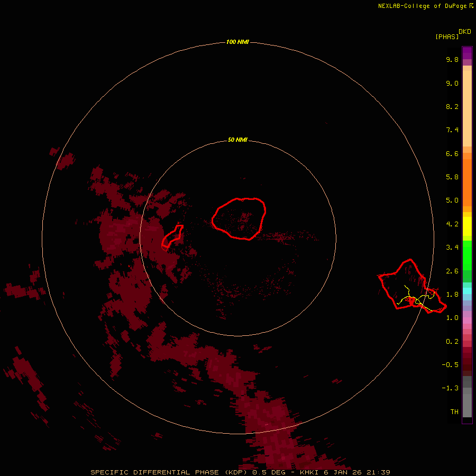Screen dimensions: 476x476
Task: Click the 5.8 value on color scale
Action: click(x=452, y=177)
